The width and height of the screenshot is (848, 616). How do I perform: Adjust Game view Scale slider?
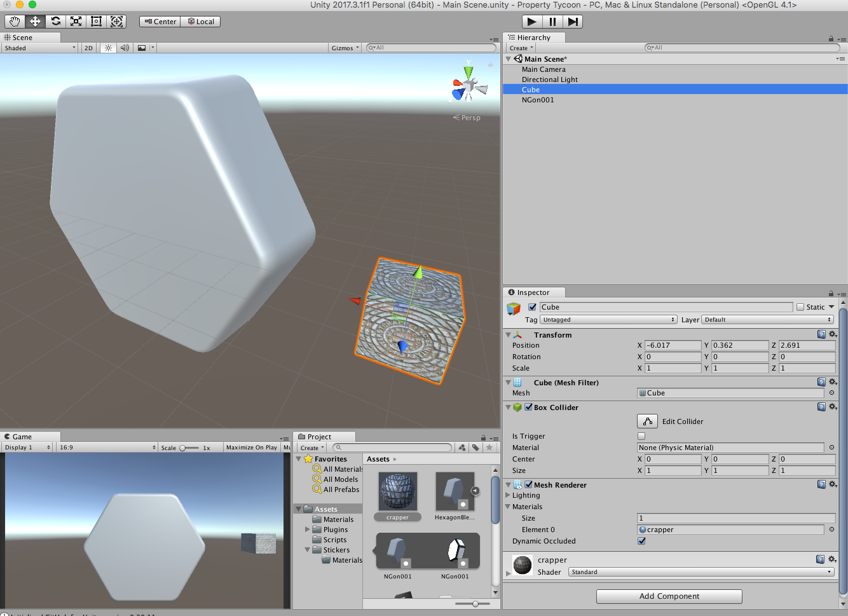pos(189,448)
